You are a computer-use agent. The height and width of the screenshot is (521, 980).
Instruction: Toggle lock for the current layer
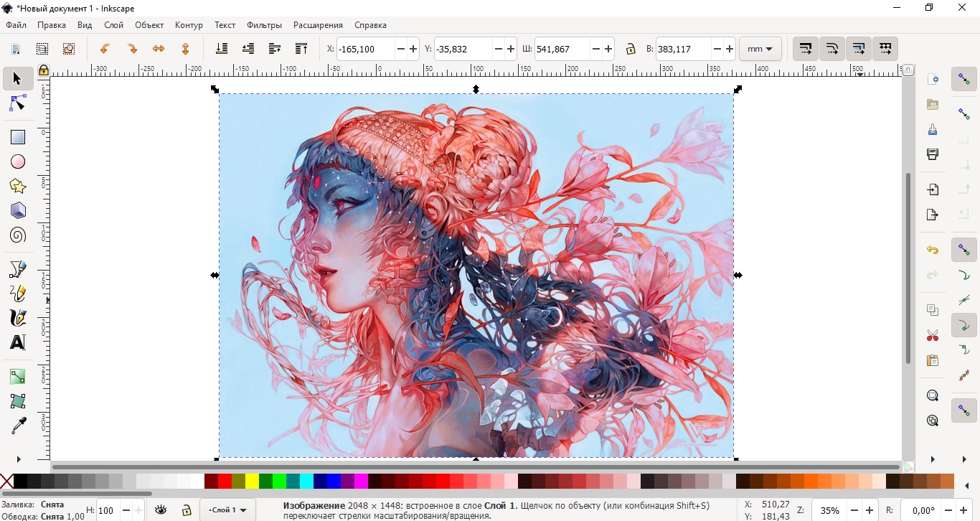[x=186, y=510]
